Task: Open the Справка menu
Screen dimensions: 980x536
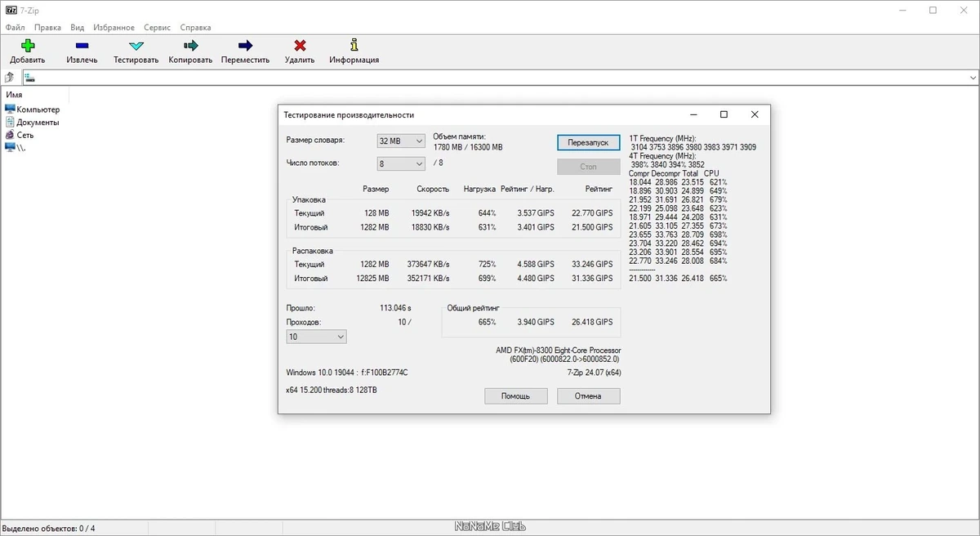Action: click(x=195, y=27)
